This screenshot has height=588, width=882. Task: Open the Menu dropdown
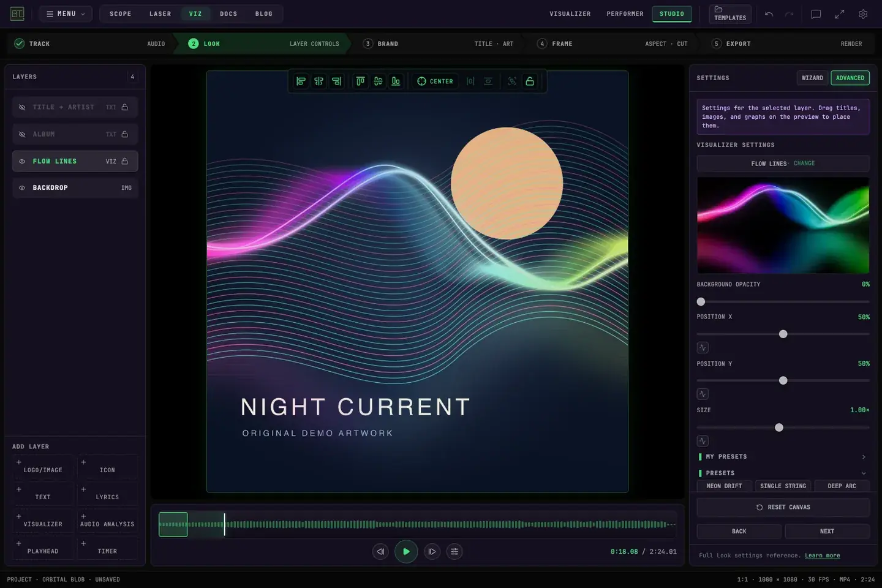click(66, 13)
